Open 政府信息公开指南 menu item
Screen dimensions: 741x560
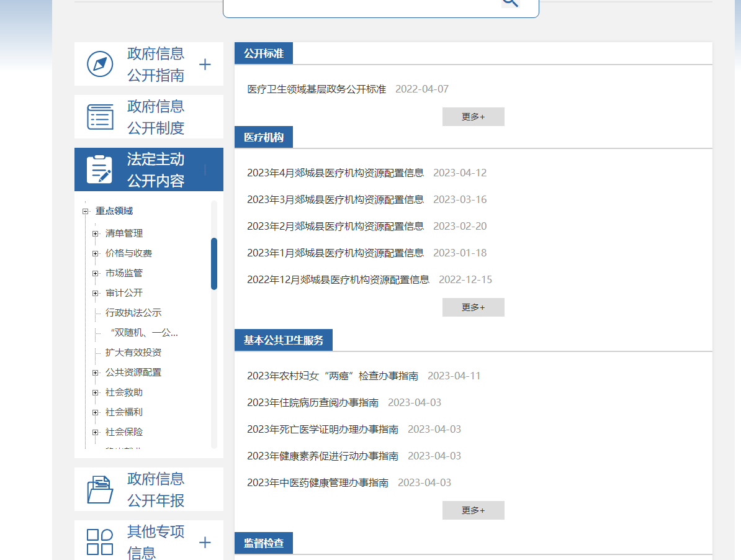pos(149,65)
